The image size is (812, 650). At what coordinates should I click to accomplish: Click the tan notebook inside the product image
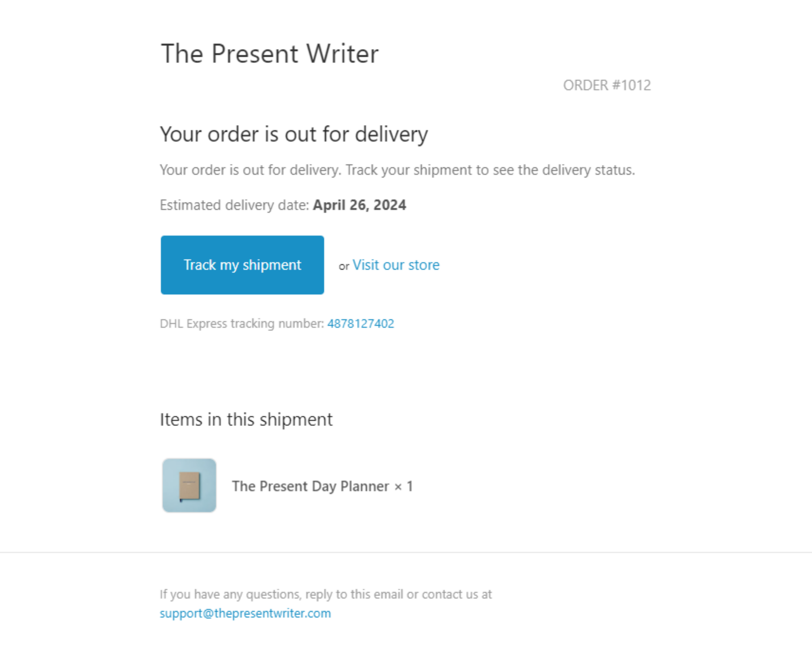point(189,486)
